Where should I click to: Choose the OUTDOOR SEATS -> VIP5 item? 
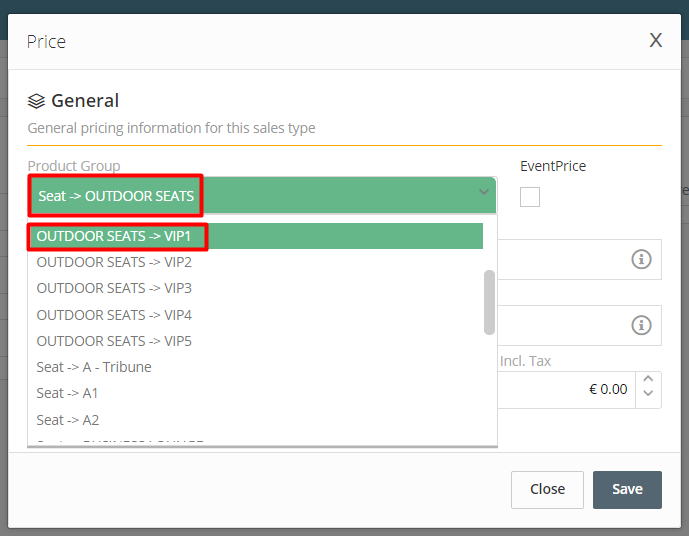click(255, 341)
